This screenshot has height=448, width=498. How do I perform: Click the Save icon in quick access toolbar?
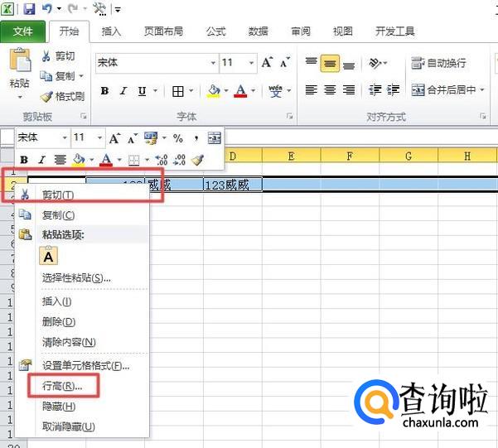click(x=29, y=8)
